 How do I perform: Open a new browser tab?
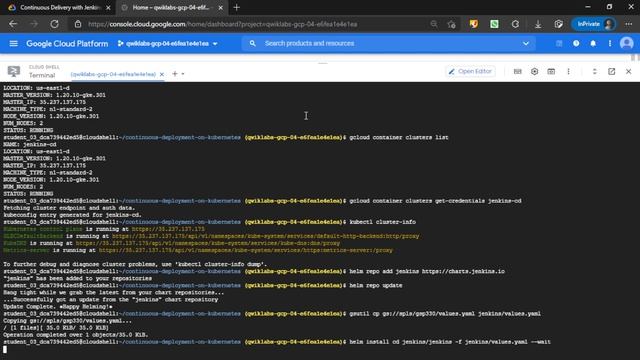coord(237,7)
